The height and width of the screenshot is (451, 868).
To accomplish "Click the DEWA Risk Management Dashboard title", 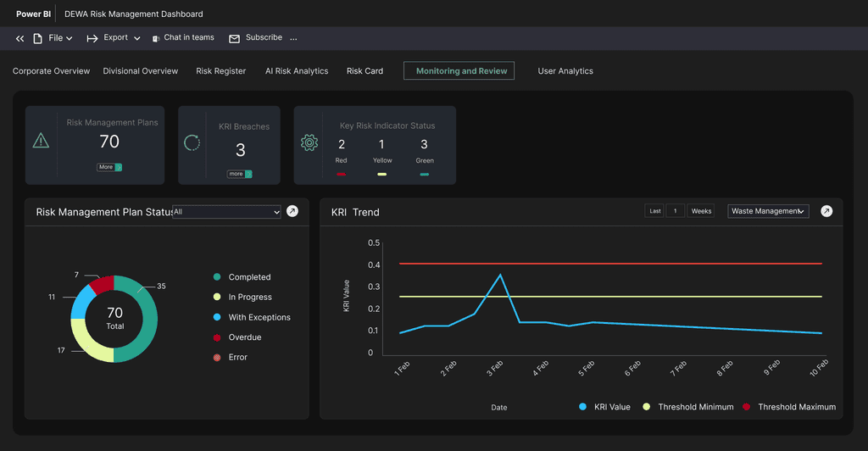I will click(133, 14).
